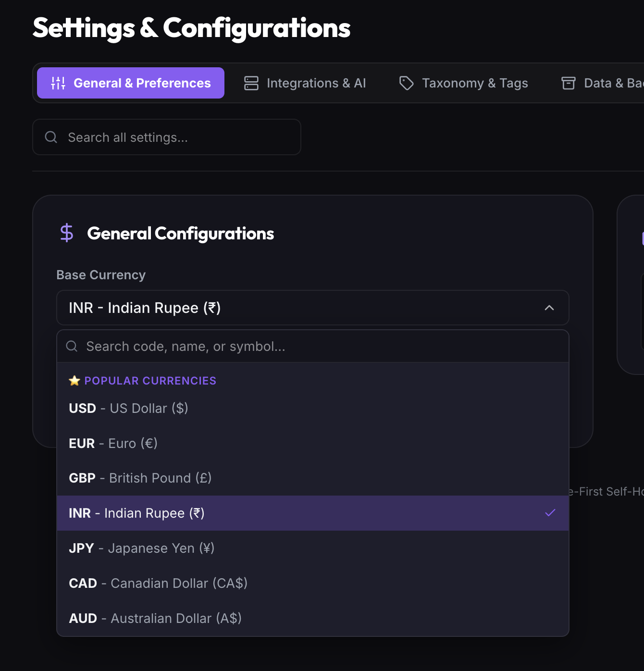Open the Taxonomy & Tags tab
Screen dimensions: 644x671
pyautogui.click(x=463, y=83)
